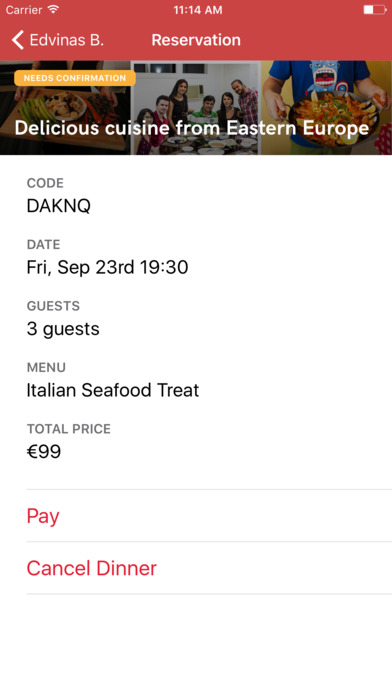Tap the Pay button
Image resolution: width=392 pixels, height=696 pixels.
[209, 516]
